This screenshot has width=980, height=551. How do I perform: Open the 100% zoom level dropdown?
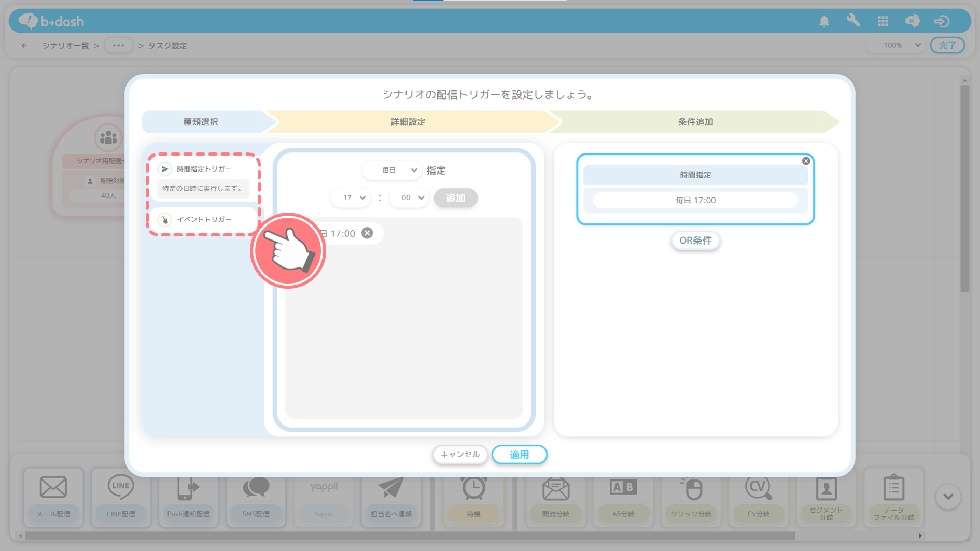pyautogui.click(x=900, y=45)
